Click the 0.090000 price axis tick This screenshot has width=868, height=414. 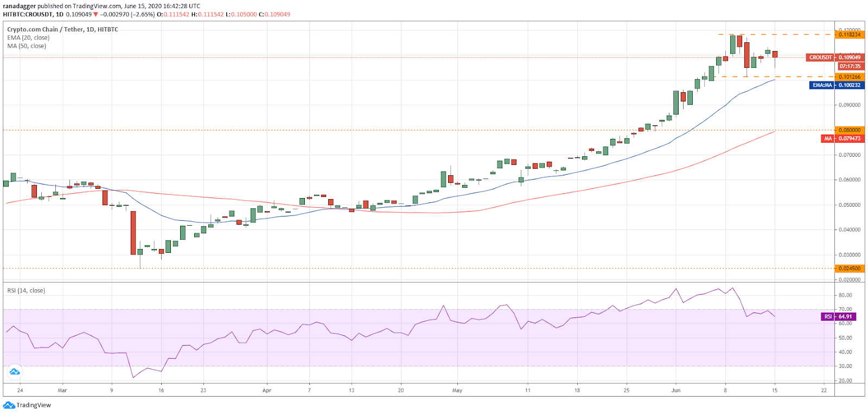tap(850, 105)
